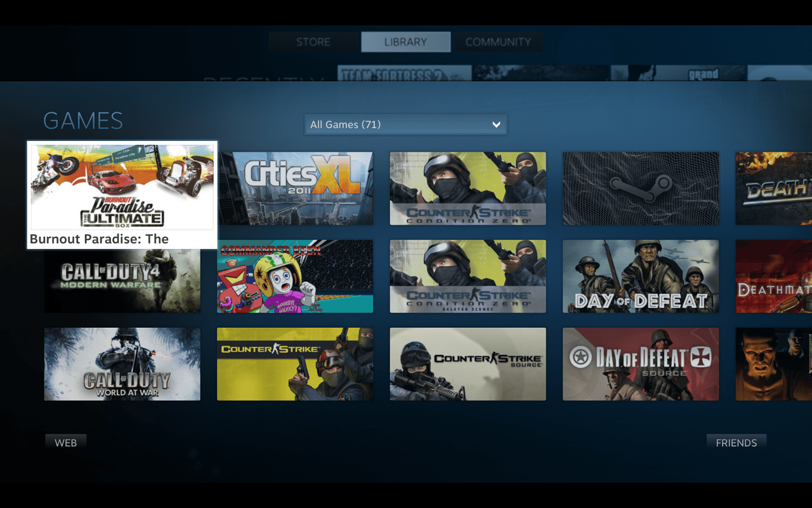812x508 pixels.
Task: Select the LIBRARY tab
Action: tap(405, 42)
